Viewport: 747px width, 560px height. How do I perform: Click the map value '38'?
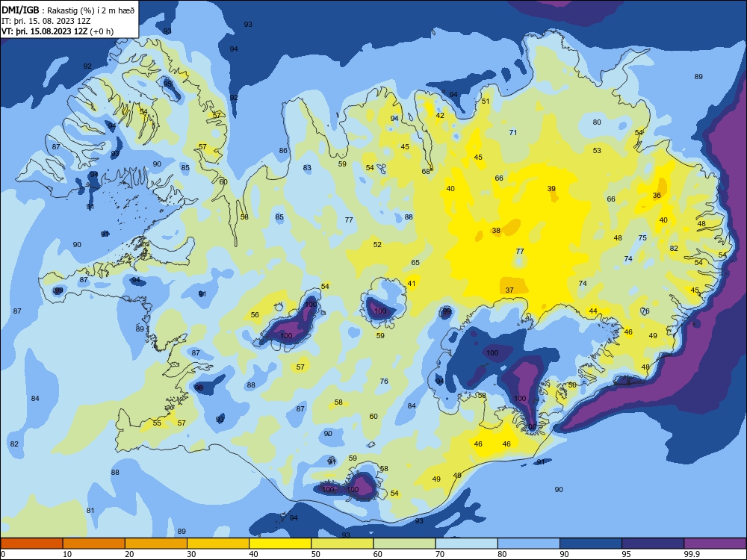[x=496, y=231]
